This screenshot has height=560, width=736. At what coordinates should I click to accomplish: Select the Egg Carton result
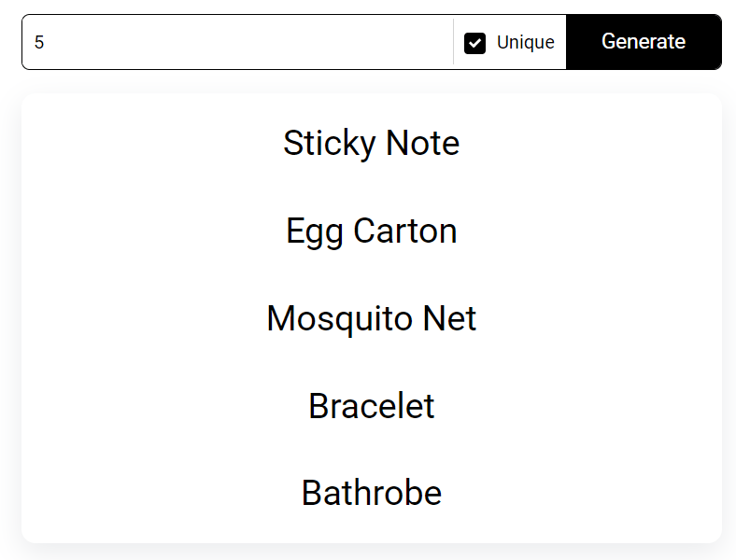click(371, 231)
